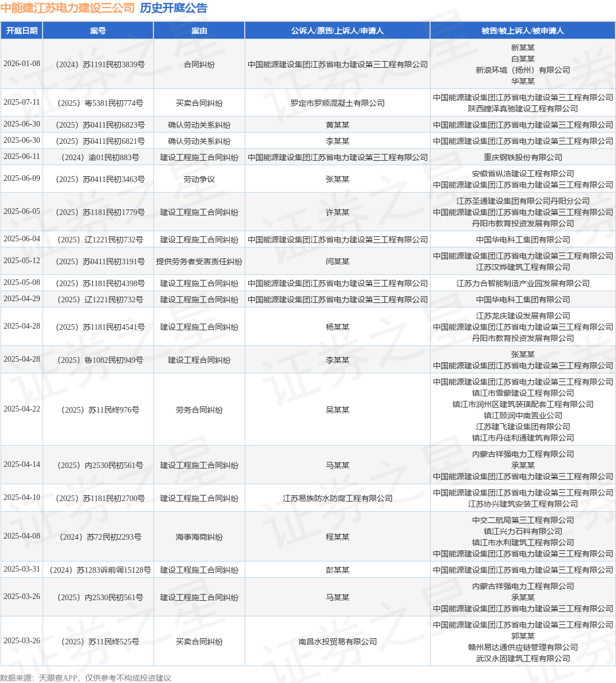The height and width of the screenshot is (683, 616).
Task: Click case number （2025）苏11民终525号
Action: (98, 642)
